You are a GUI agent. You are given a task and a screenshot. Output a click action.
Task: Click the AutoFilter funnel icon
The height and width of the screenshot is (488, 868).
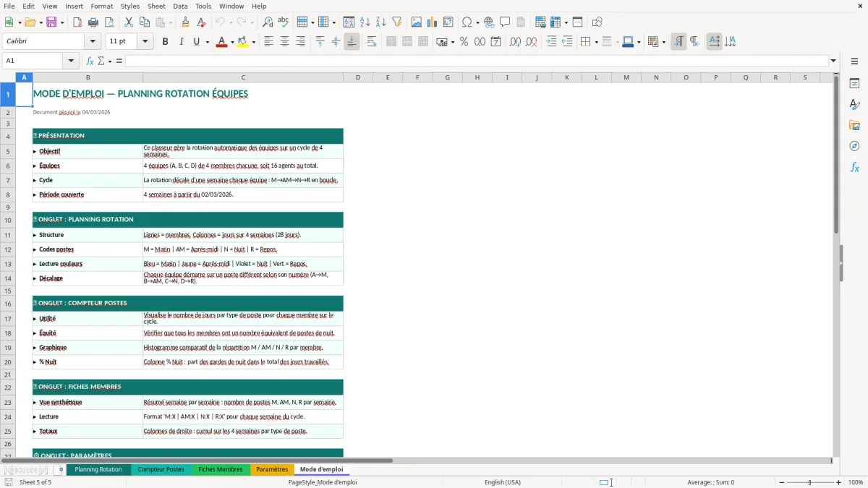[396, 22]
